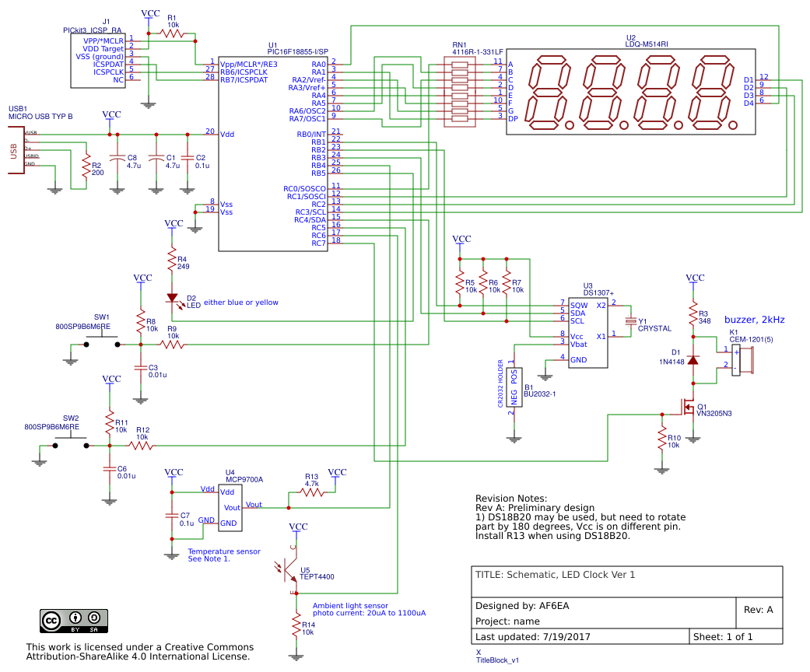Screen dimensions: 810x672
Task: Click the ground symbol below R14
Action: point(296,657)
